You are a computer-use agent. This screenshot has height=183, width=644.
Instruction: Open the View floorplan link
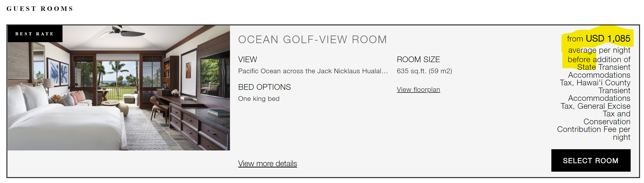tap(418, 89)
